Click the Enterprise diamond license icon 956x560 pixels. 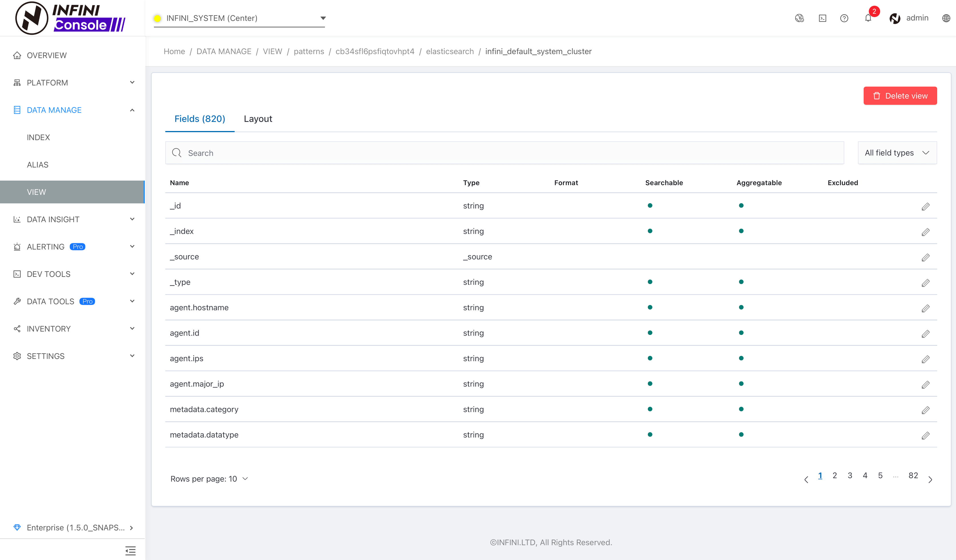(x=17, y=528)
